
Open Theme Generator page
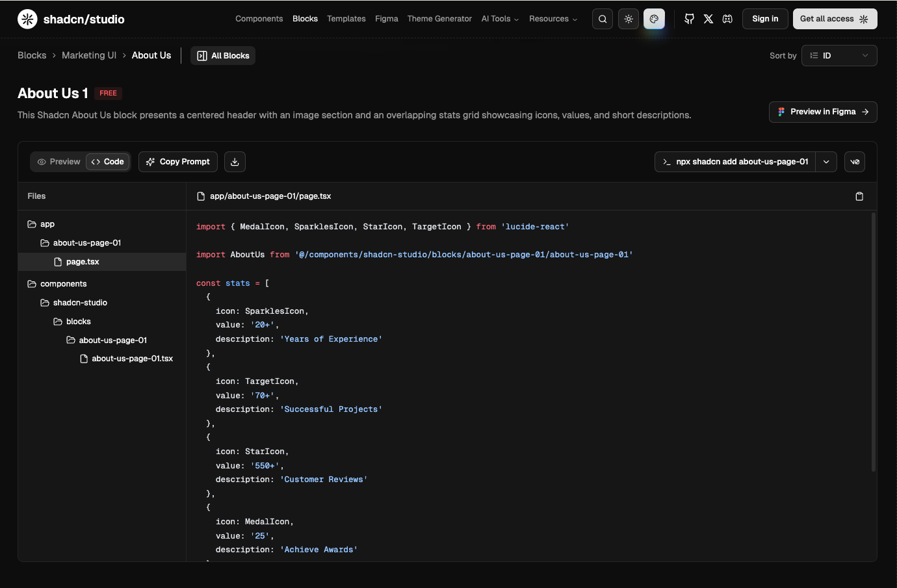click(439, 19)
